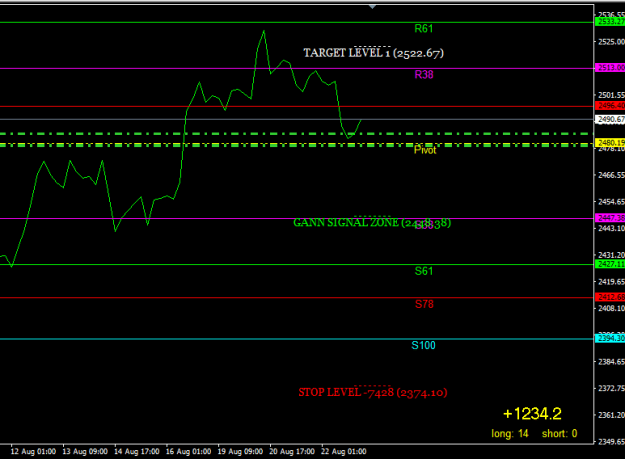The width and height of the screenshot is (625, 459).
Task: Click 2466.55 on the price scale
Action: coord(611,175)
